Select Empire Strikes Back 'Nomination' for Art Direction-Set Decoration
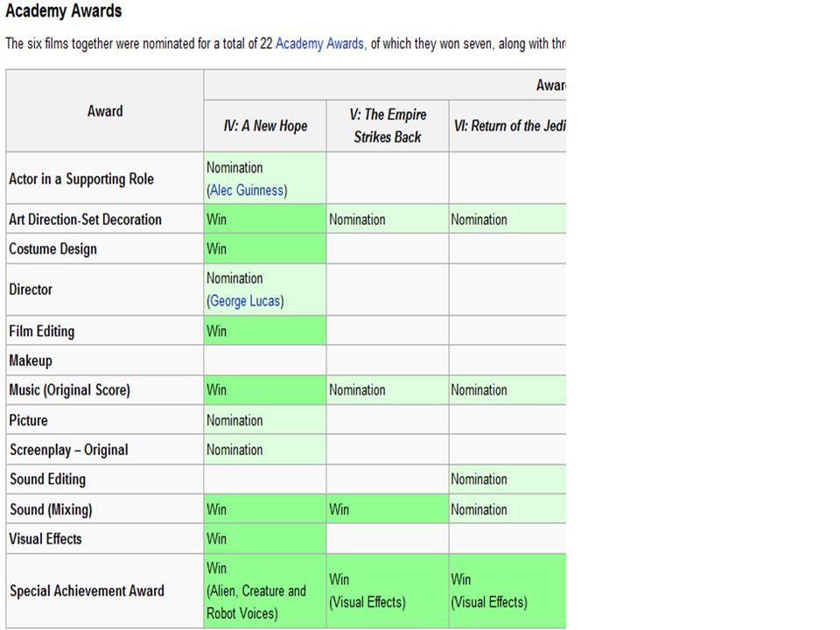 (388, 219)
